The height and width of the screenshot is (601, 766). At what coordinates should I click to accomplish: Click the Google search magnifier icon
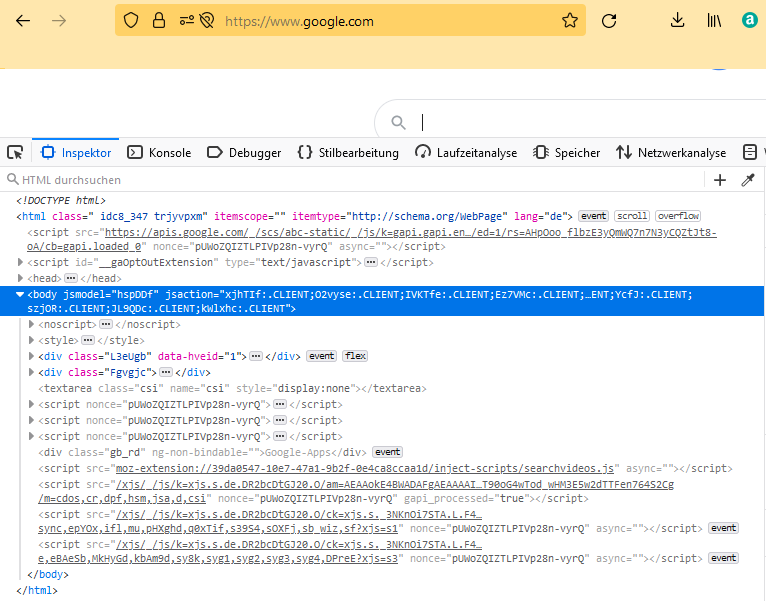point(399,122)
